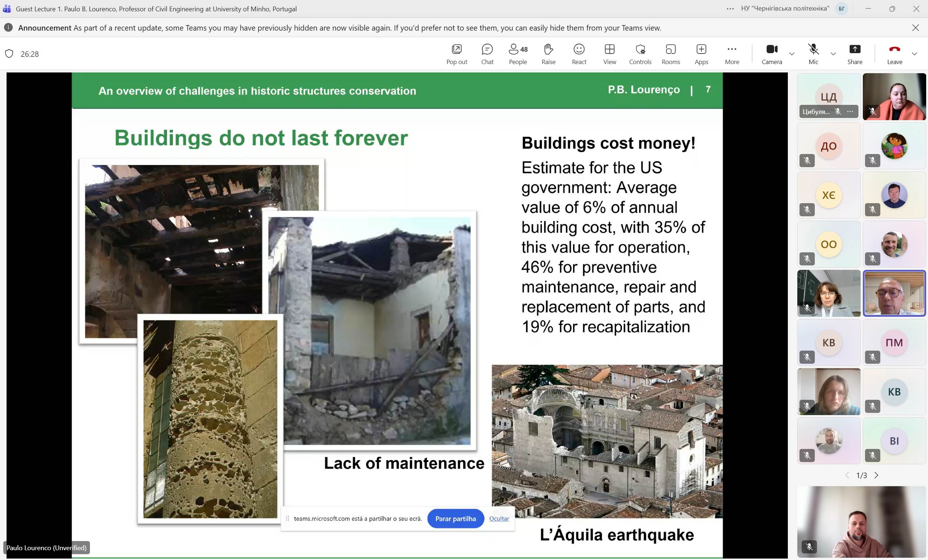Unmute the Mic
This screenshot has width=928, height=560.
coord(813,54)
